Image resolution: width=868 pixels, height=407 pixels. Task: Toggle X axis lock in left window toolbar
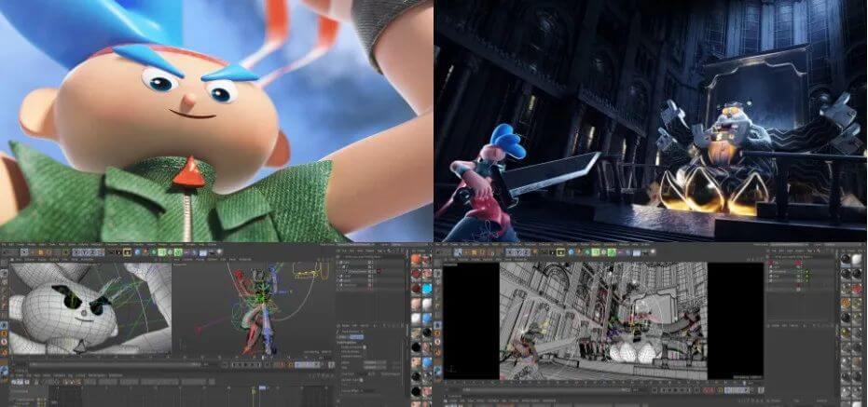pos(76,252)
